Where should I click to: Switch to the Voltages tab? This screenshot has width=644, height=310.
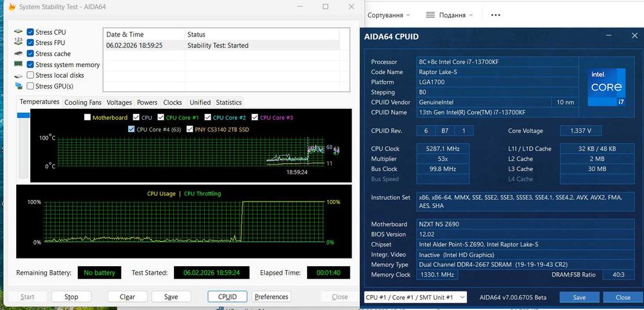click(x=119, y=102)
